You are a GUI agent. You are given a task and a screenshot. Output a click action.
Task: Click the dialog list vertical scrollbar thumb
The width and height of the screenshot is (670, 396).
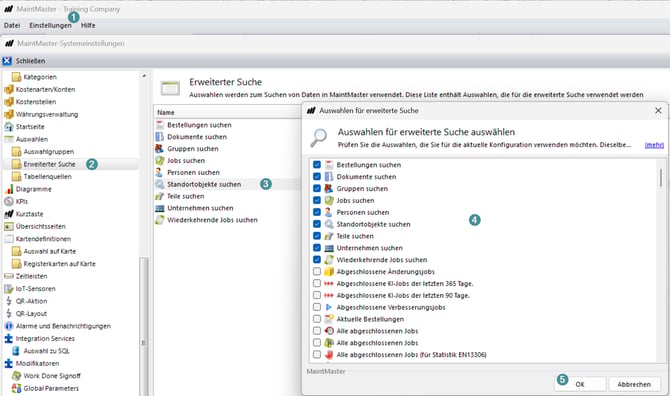[x=661, y=177]
